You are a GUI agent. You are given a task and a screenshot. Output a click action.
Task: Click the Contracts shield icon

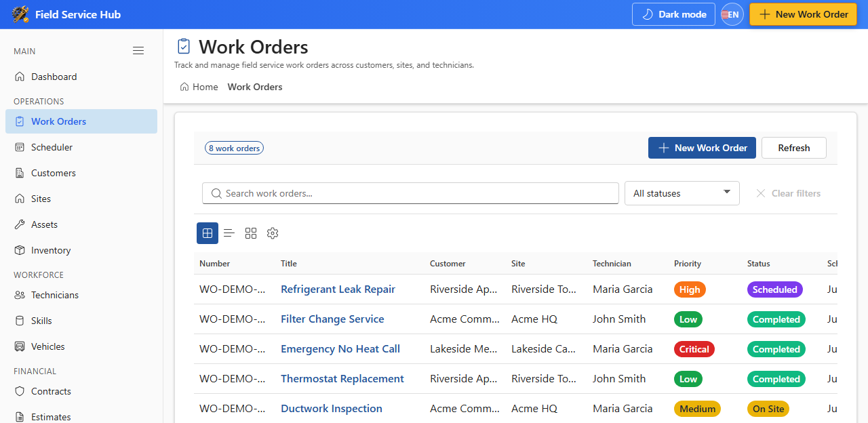click(20, 391)
